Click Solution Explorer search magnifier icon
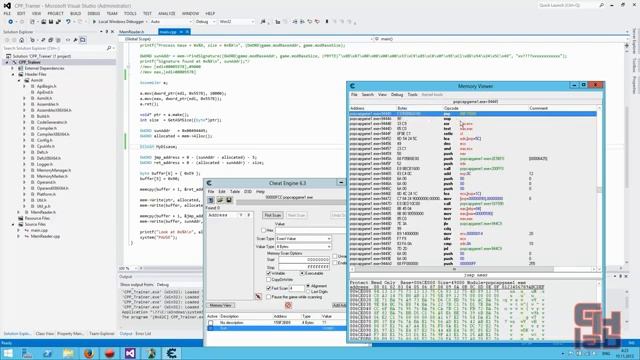Viewport: 640px width, 360px height. [109, 48]
